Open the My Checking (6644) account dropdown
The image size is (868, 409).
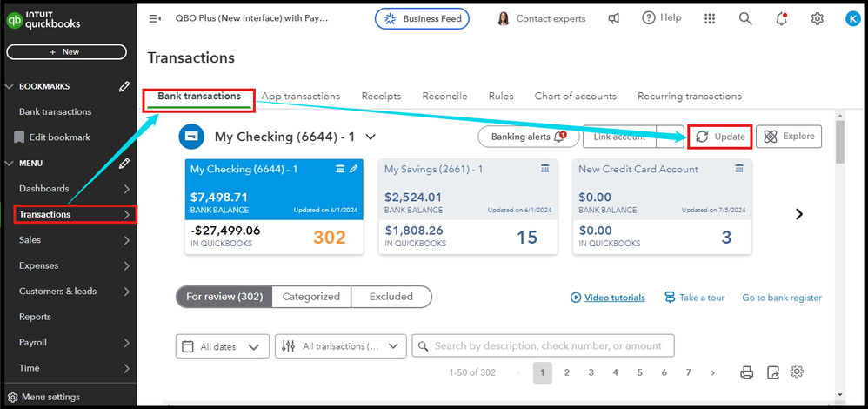pyautogui.click(x=371, y=137)
